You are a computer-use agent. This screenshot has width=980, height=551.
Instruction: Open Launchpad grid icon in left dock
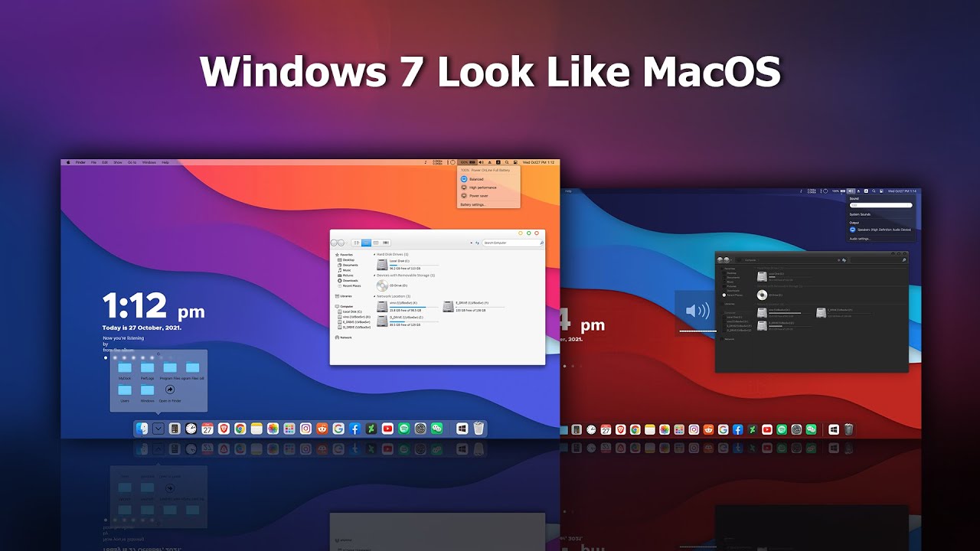[x=289, y=429]
